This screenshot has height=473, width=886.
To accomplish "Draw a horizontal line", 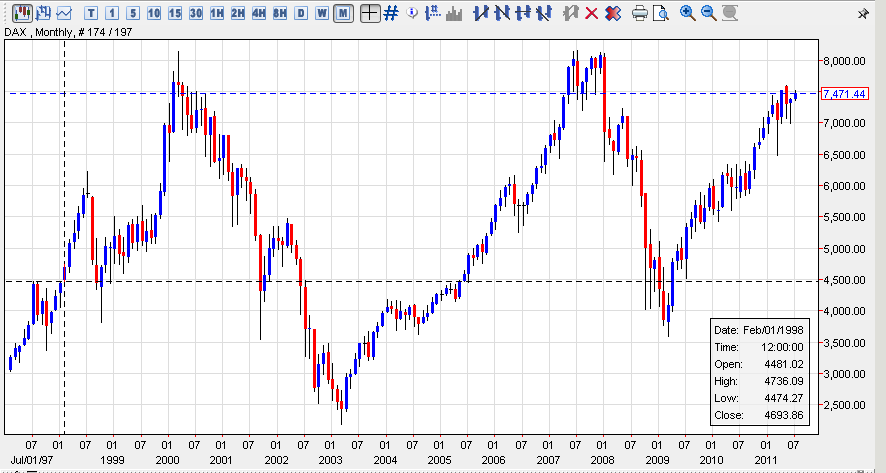I will [x=523, y=13].
